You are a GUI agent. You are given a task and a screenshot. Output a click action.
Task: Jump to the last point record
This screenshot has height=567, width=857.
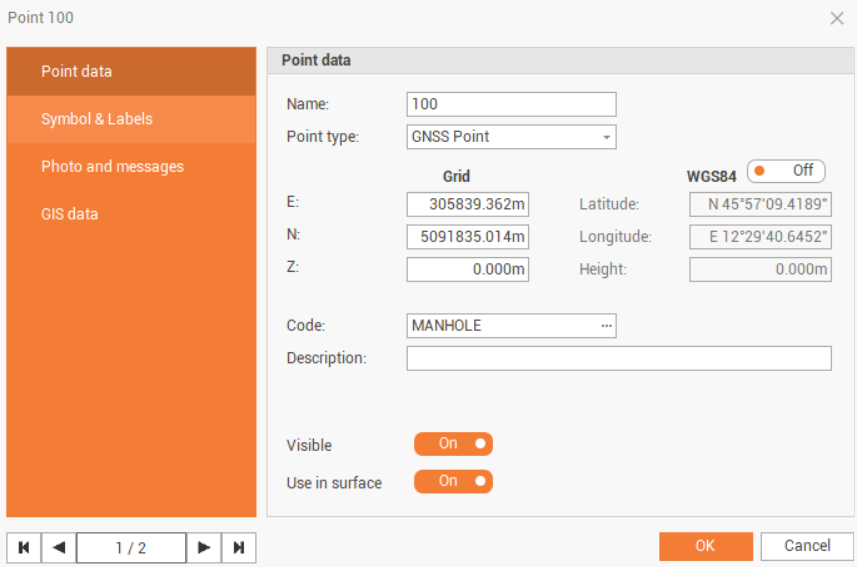pyautogui.click(x=239, y=547)
